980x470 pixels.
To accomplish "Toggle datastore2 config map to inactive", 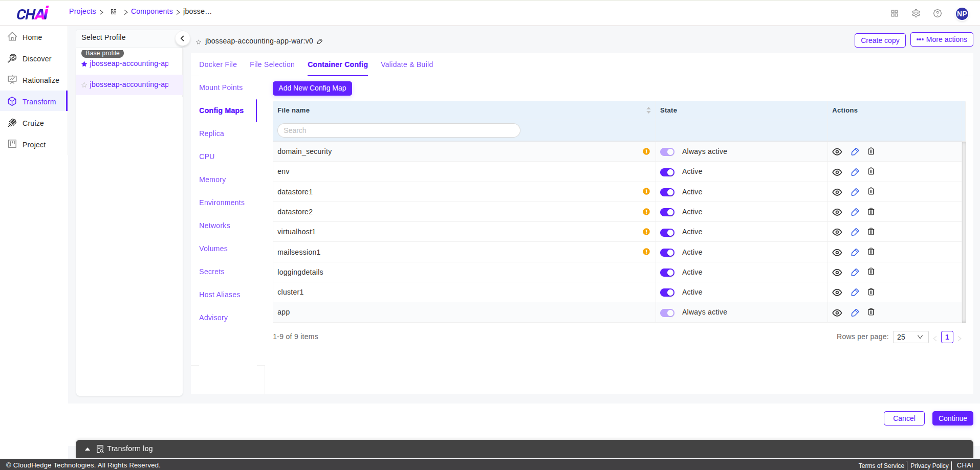I will point(667,212).
